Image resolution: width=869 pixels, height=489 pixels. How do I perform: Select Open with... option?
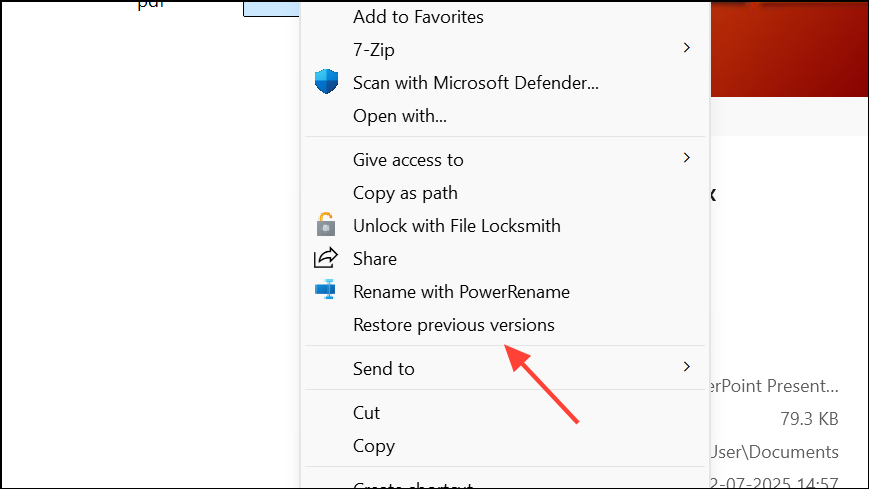399,116
